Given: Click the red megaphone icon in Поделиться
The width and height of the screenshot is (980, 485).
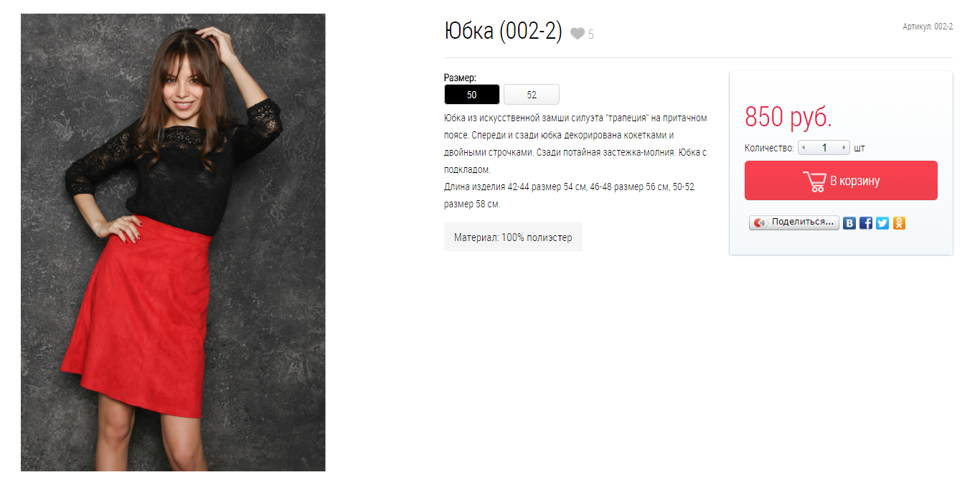Looking at the screenshot, I should pos(760,222).
